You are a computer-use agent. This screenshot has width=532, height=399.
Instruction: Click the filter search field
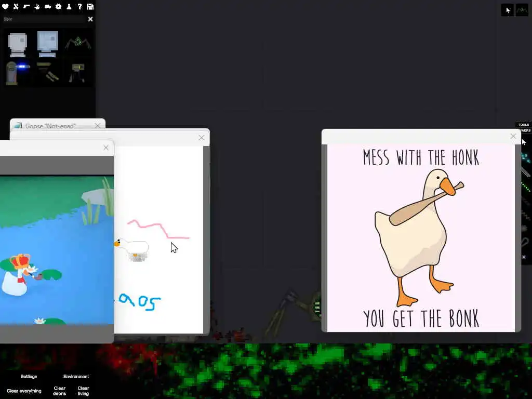[x=44, y=19]
